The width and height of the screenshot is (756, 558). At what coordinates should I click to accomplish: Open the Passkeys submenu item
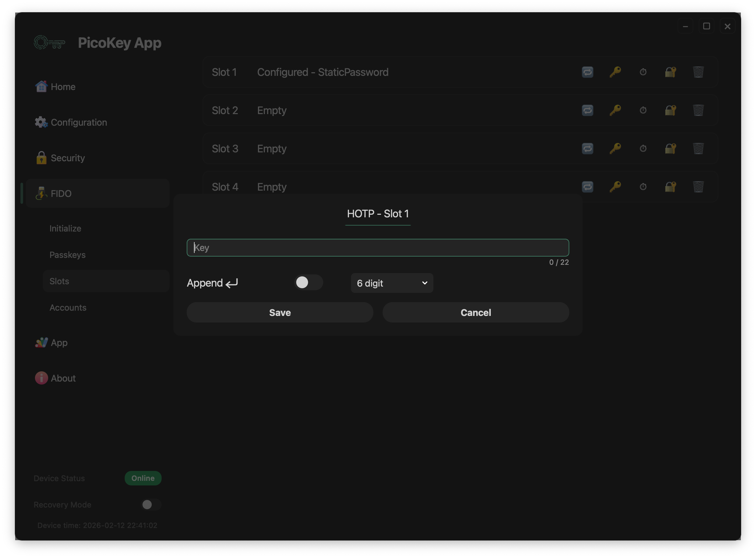[x=68, y=255]
